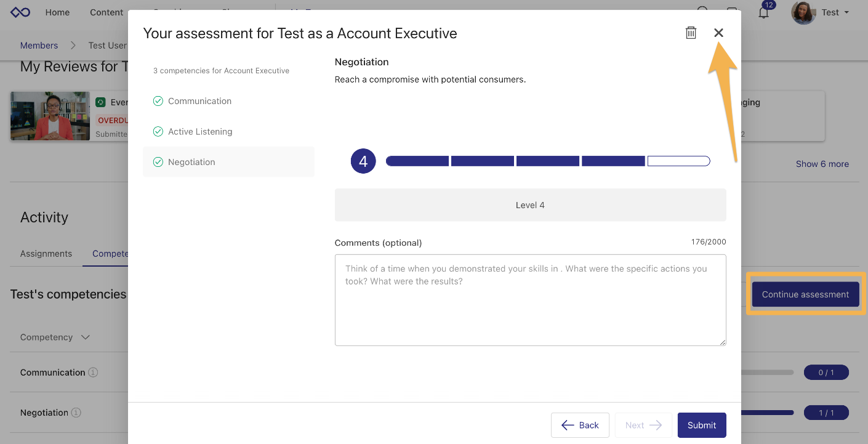The height and width of the screenshot is (444, 868).
Task: Expand the list with Show 6 more
Action: click(822, 164)
